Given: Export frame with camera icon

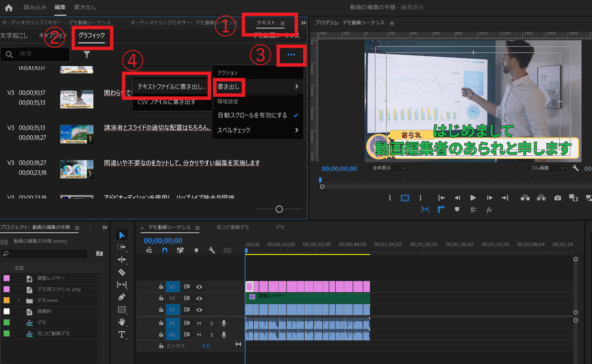Looking at the screenshot, I should point(557,198).
